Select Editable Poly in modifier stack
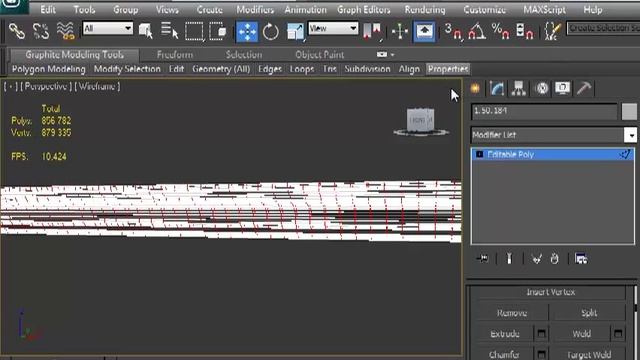Image resolution: width=640 pixels, height=360 pixels. coord(553,155)
